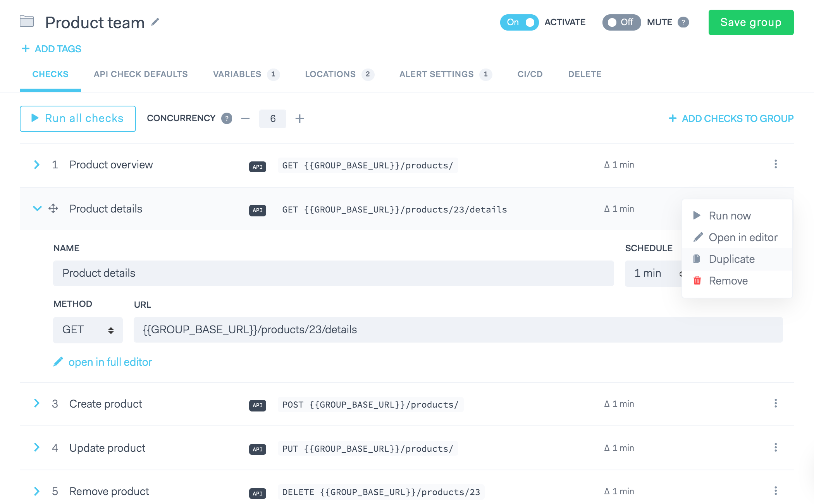Switch to the ALERT SETTINGS tab
Screen dimensions: 814x504
(437, 74)
